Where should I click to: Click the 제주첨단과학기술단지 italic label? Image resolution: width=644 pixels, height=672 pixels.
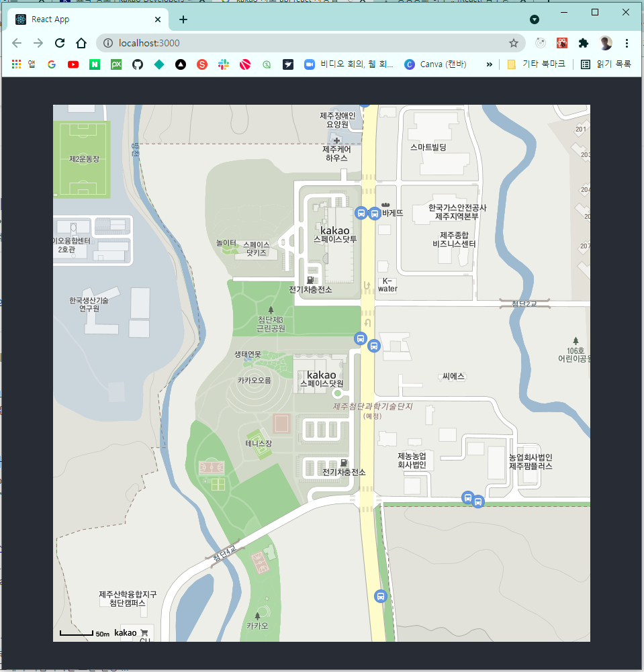[372, 406]
